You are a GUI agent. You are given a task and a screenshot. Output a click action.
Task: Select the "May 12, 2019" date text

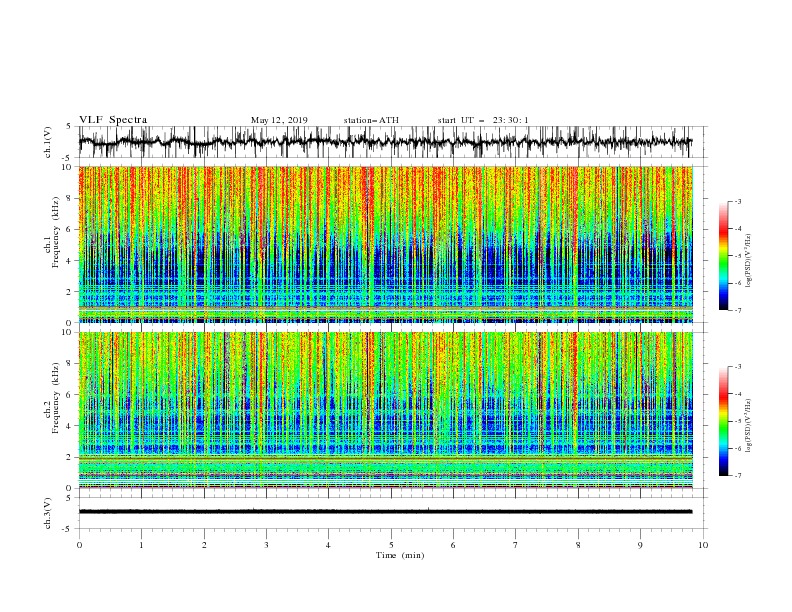coord(279,120)
